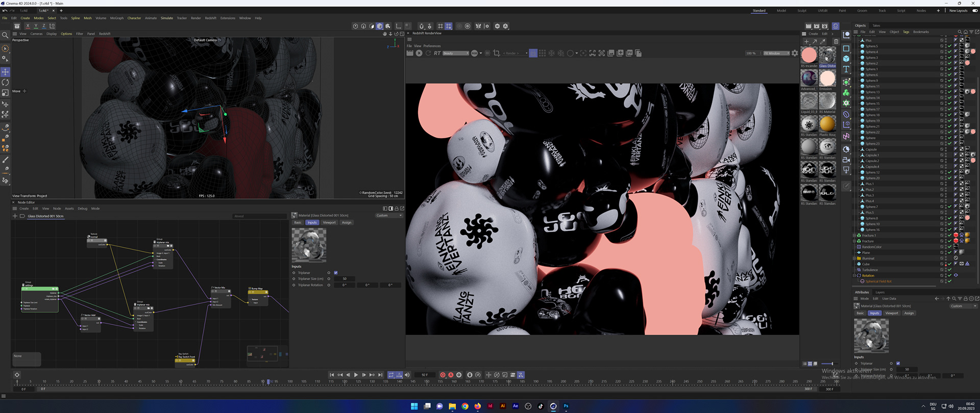Open Basic tab in Node Editor attributes
This screenshot has height=413, width=980.
[298, 222]
